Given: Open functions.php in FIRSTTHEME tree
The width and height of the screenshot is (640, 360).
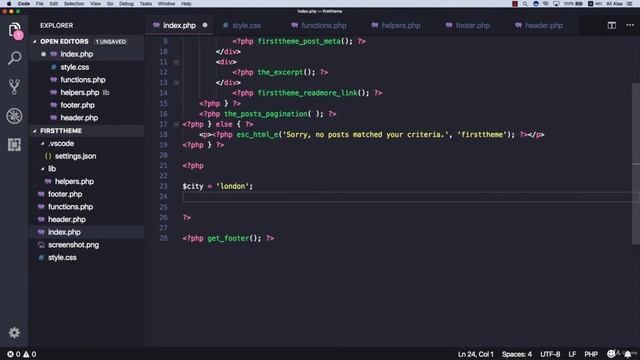Looking at the screenshot, I should pos(87,207).
